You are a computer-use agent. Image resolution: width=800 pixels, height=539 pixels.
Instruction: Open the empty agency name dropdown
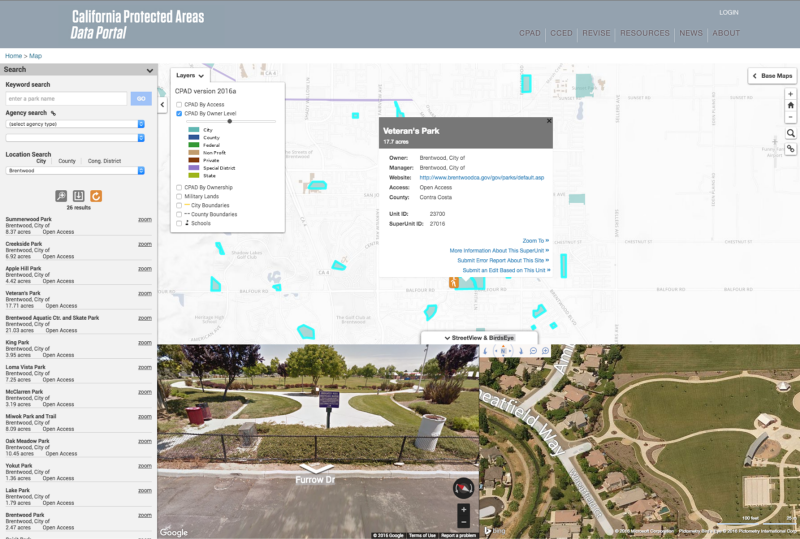tap(75, 138)
